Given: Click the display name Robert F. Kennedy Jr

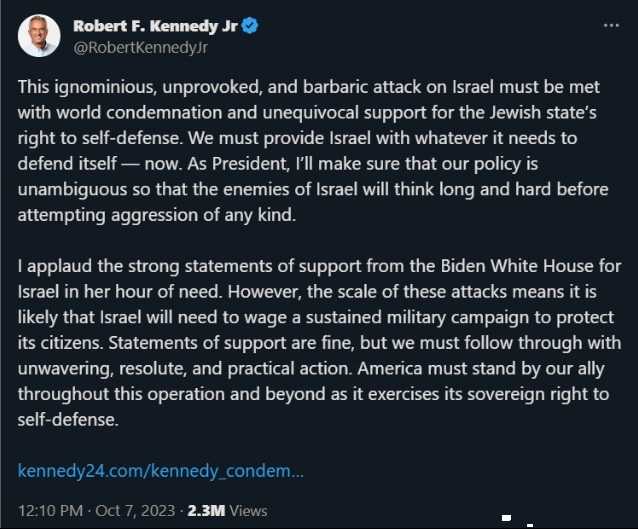Looking at the screenshot, I should (x=155, y=26).
